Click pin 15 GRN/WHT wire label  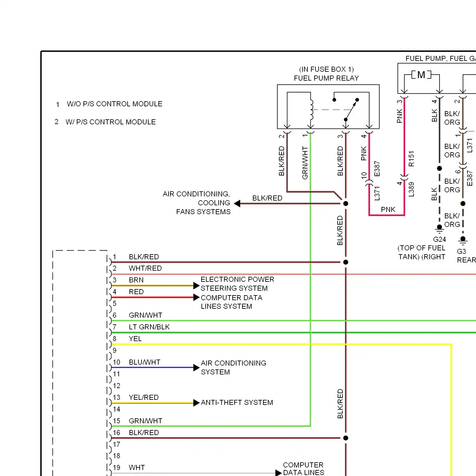[x=145, y=421]
